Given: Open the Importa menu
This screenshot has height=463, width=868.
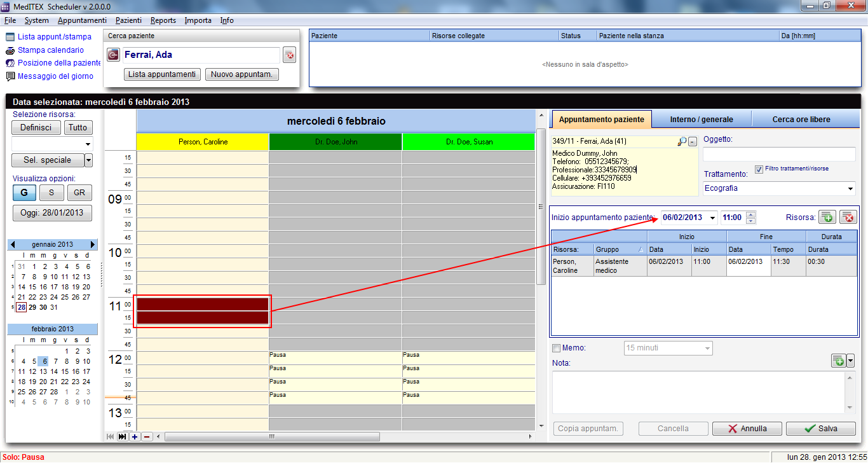Looking at the screenshot, I should pos(198,20).
